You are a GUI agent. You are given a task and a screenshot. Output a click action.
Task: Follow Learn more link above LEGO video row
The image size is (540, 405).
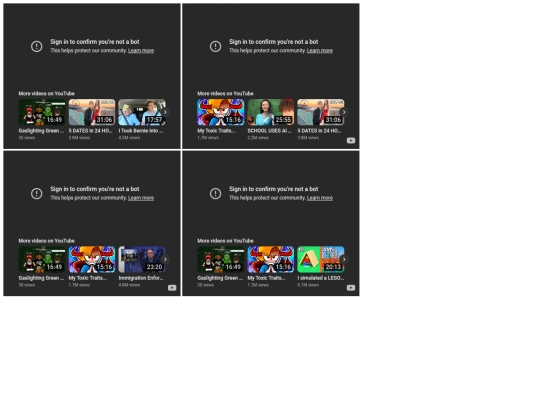[320, 198]
